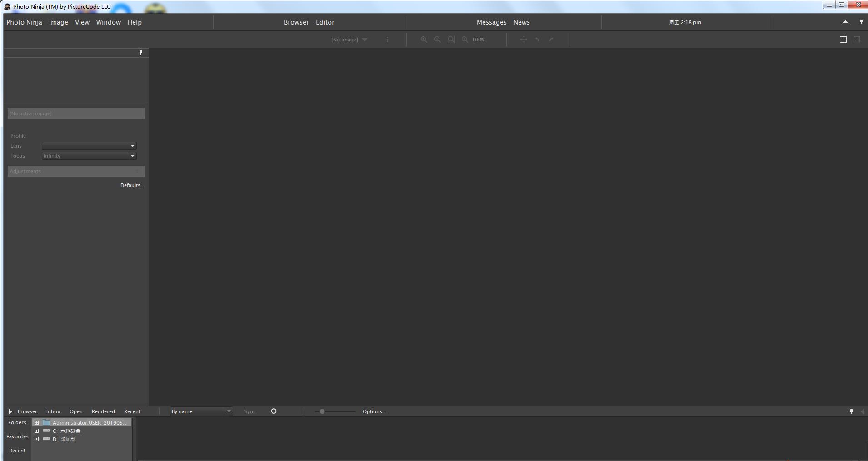Click the left-pointing arrow on browser strip
This screenshot has height=461, width=868.
click(862, 411)
